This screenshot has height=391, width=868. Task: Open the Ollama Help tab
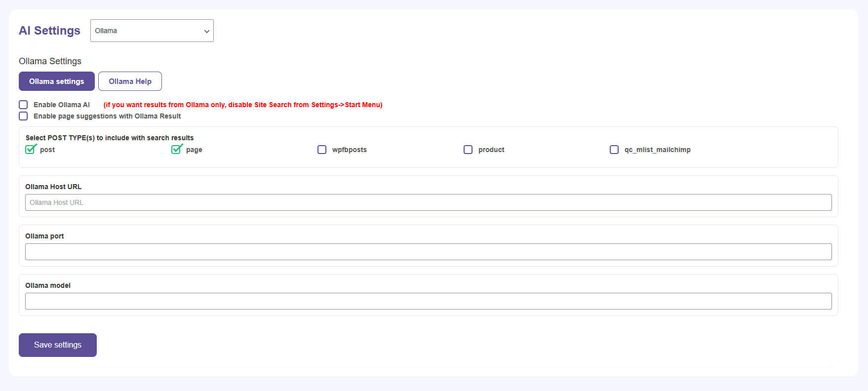click(130, 81)
